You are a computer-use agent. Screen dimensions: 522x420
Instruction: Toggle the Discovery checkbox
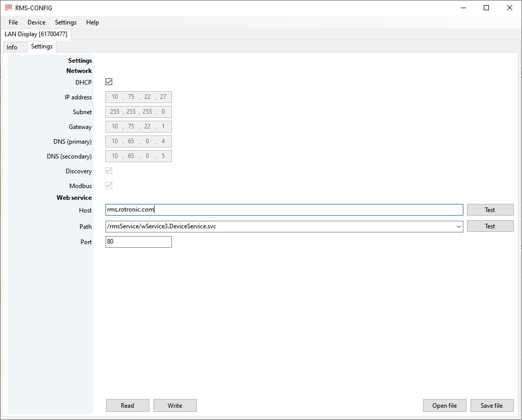pyautogui.click(x=109, y=171)
